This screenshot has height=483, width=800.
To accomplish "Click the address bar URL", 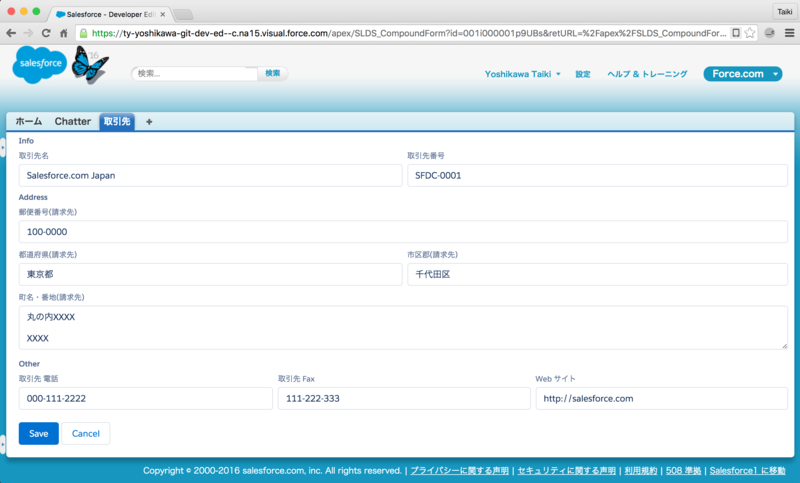I will (x=408, y=33).
